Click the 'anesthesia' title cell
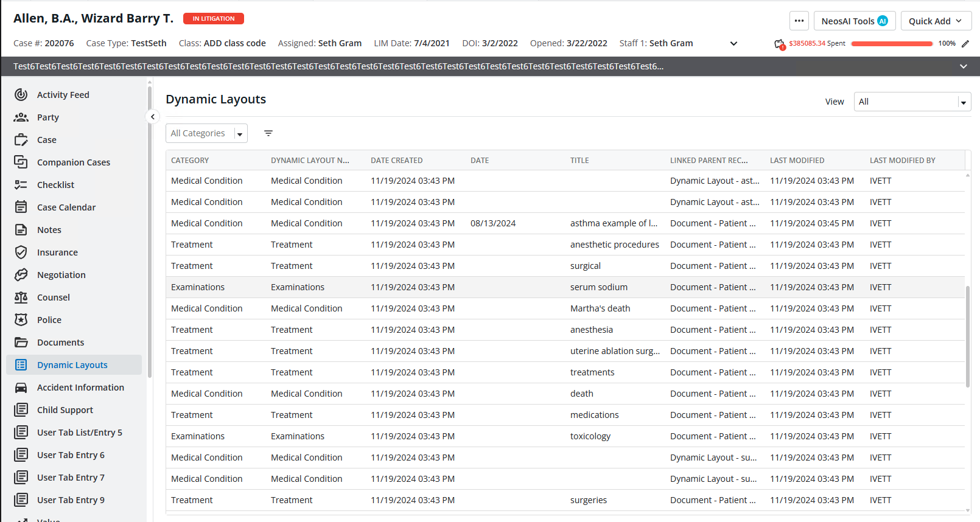This screenshot has height=522, width=980. click(x=592, y=330)
